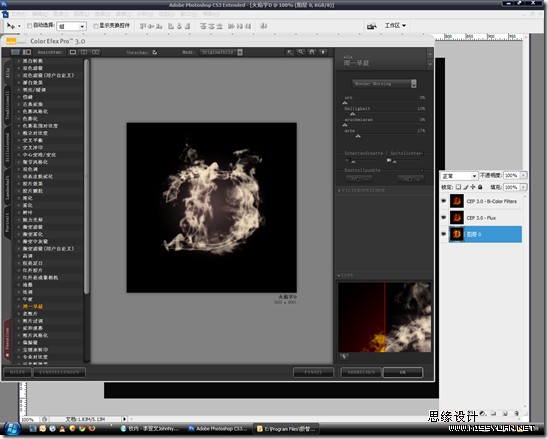Image resolution: width=548 pixels, height=439 pixels.
Task: Click the Farbe 17% slider handle
Action: click(358, 136)
